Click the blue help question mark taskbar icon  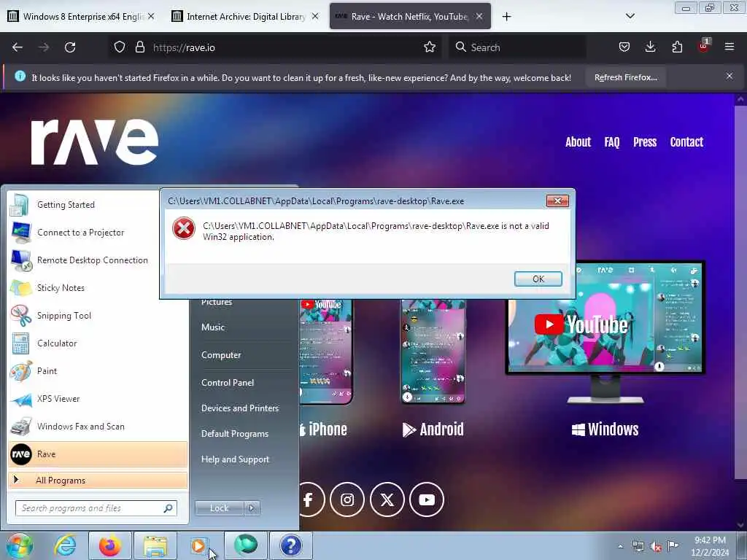pos(290,545)
